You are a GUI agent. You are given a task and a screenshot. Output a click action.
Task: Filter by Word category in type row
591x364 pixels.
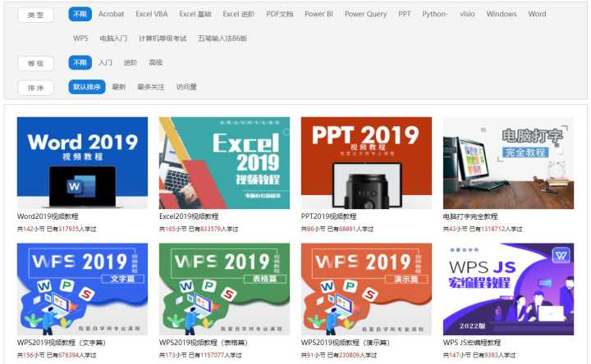(x=537, y=14)
